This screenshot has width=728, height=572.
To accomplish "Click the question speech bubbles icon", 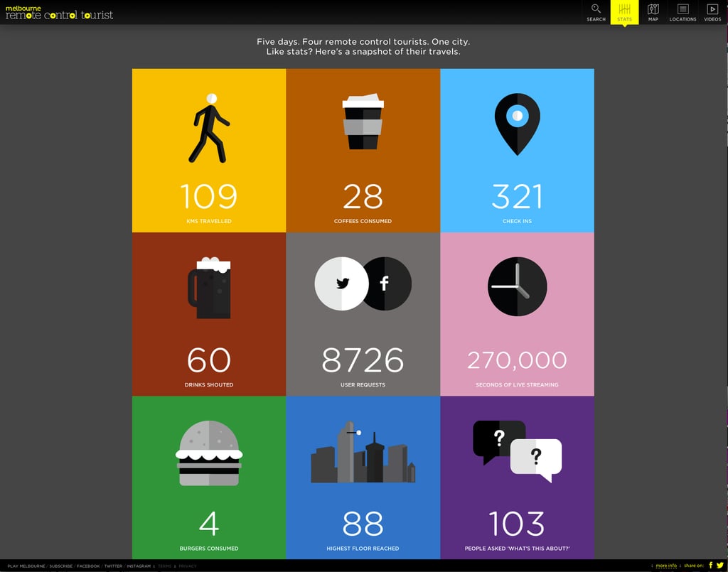I will (518, 451).
